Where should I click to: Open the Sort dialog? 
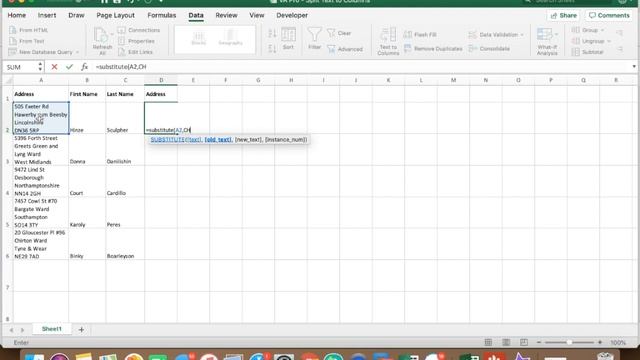pyautogui.click(x=288, y=39)
